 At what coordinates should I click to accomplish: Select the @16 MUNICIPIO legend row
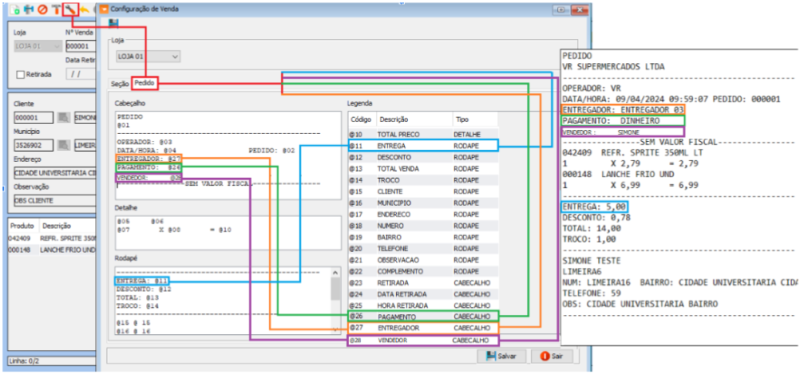pyautogui.click(x=423, y=203)
